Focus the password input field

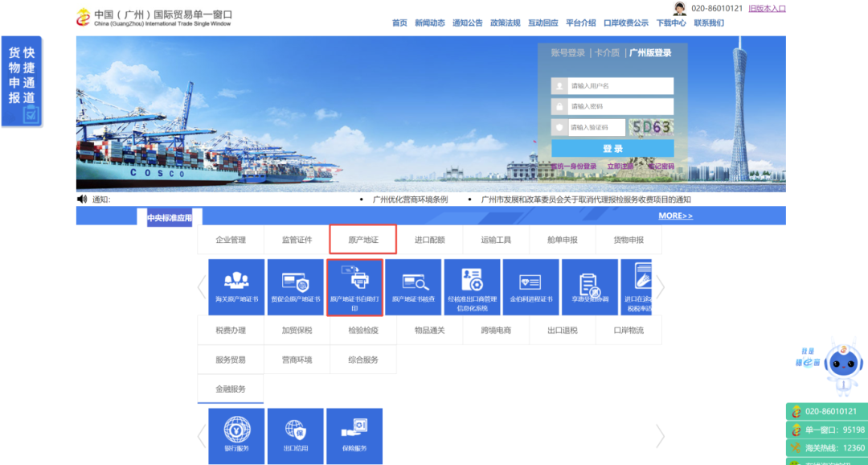(620, 106)
